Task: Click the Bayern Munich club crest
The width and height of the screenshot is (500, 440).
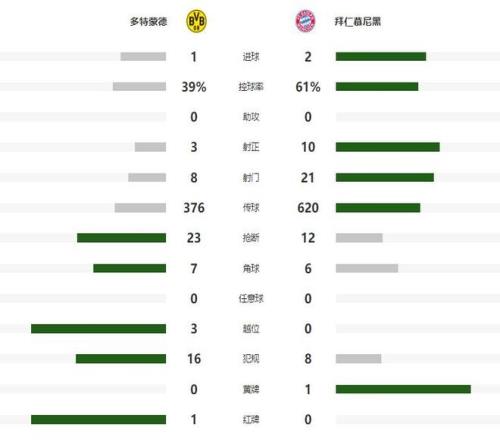Action: pos(305,21)
